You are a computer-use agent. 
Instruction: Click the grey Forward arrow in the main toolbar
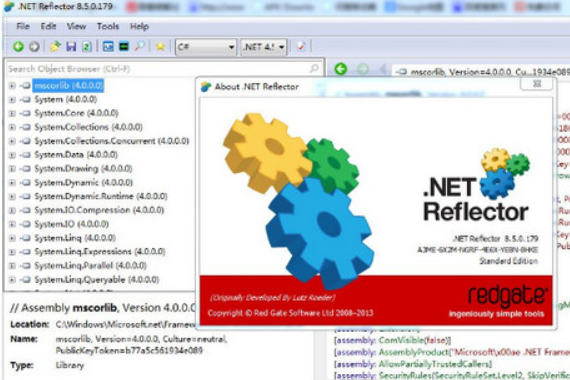(34, 47)
